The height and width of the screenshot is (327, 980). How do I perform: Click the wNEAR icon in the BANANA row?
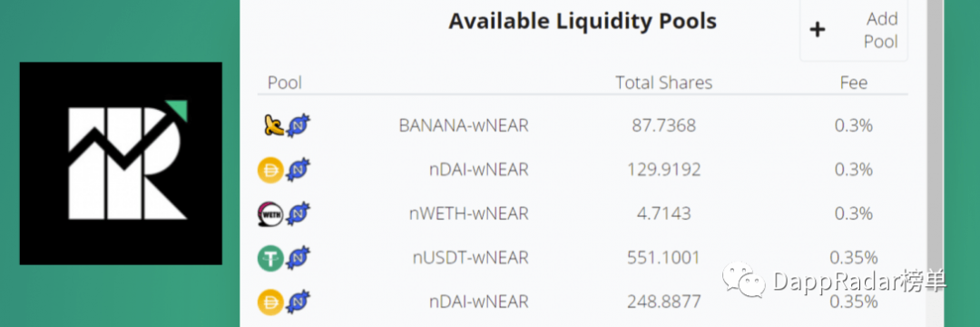[299, 126]
